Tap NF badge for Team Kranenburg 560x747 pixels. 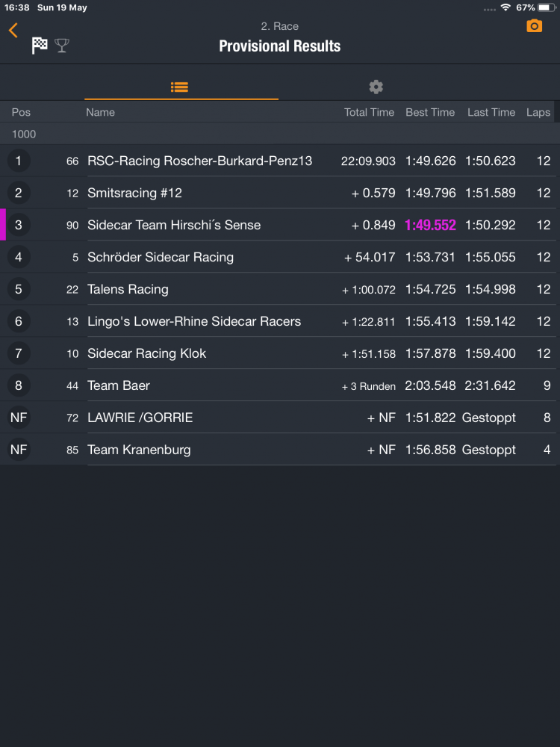19,450
